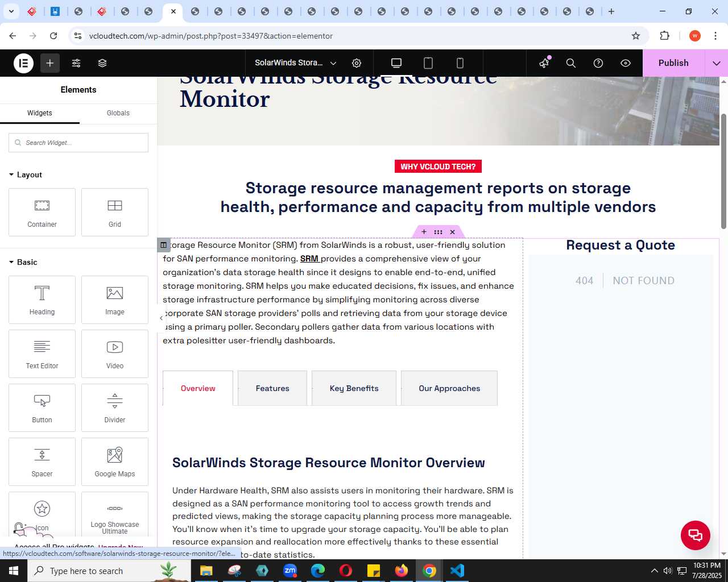Collapse the Elements panel arrow
The image size is (728, 582).
(161, 318)
